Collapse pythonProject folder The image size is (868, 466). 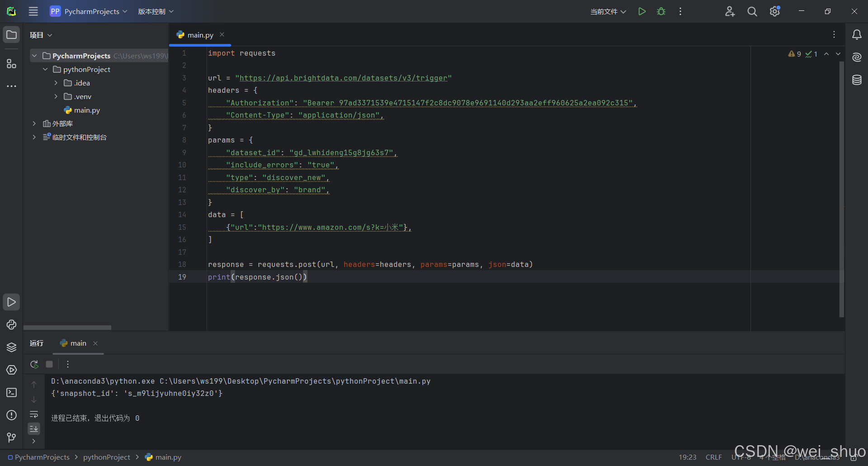click(x=45, y=69)
